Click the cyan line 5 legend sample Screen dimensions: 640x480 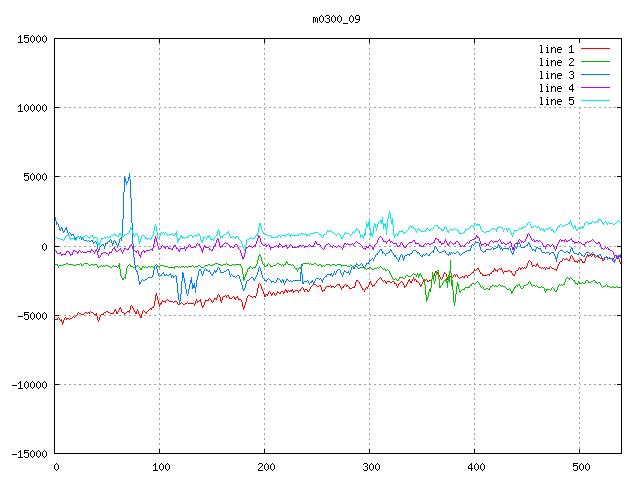595,101
